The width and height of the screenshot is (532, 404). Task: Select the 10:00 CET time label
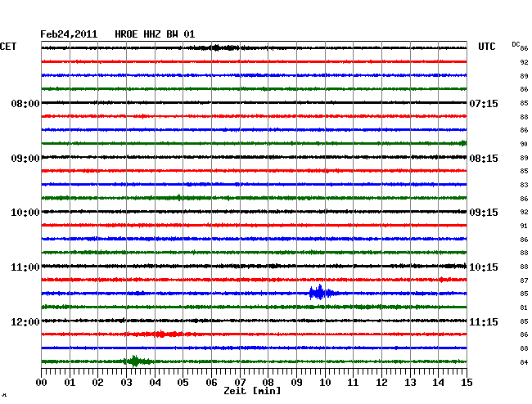pyautogui.click(x=25, y=213)
